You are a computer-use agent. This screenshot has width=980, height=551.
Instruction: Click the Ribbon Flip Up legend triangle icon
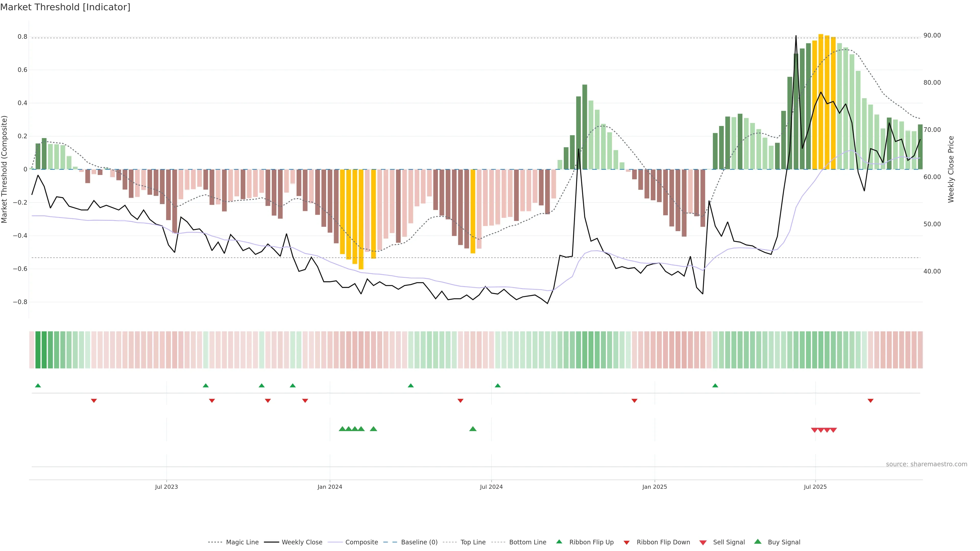[559, 542]
